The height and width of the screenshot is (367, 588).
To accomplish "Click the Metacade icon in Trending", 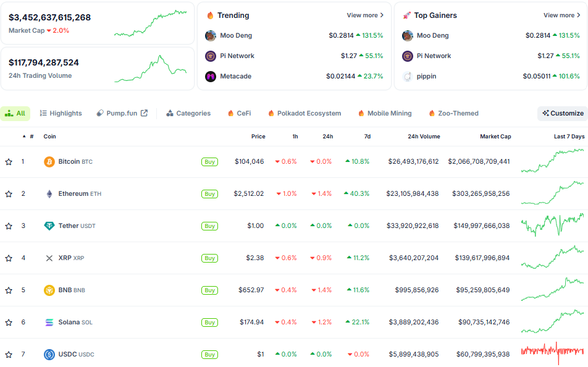I will click(211, 77).
